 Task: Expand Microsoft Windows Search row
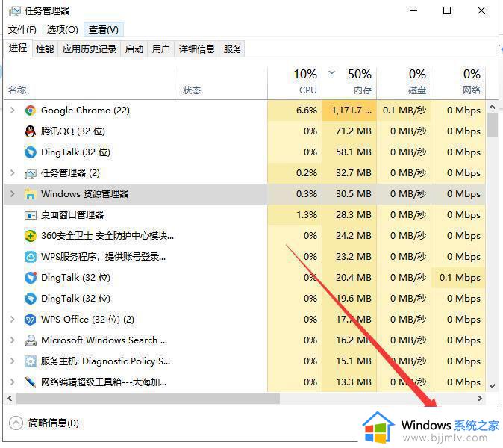click(x=12, y=340)
